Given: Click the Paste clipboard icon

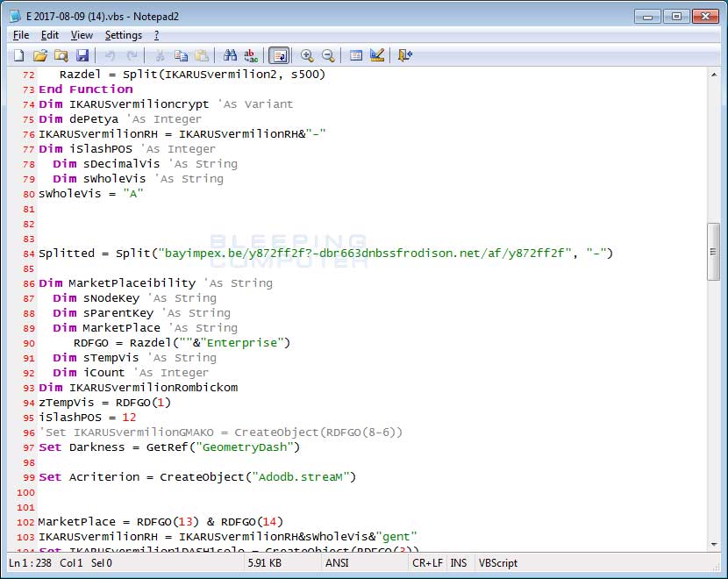Looking at the screenshot, I should coord(202,56).
